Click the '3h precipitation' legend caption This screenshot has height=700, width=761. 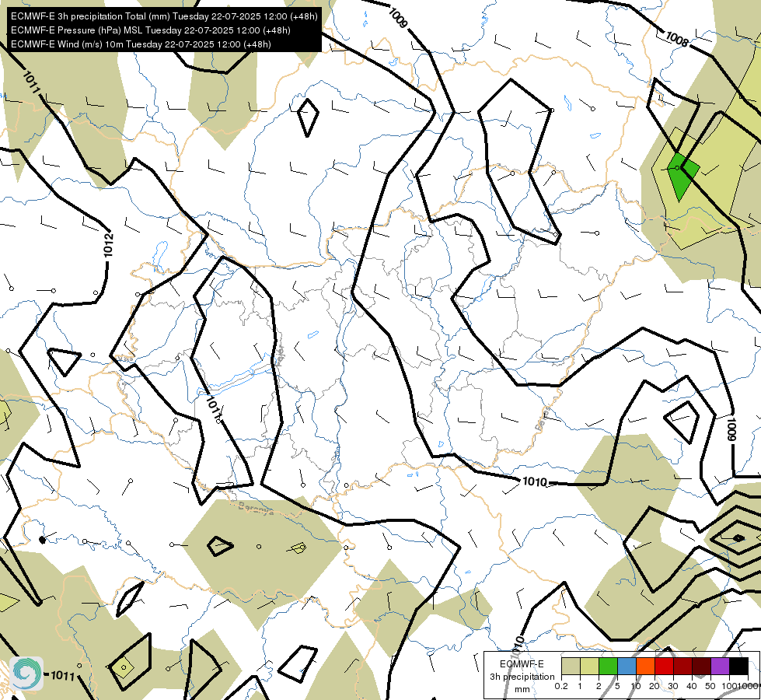(x=522, y=677)
